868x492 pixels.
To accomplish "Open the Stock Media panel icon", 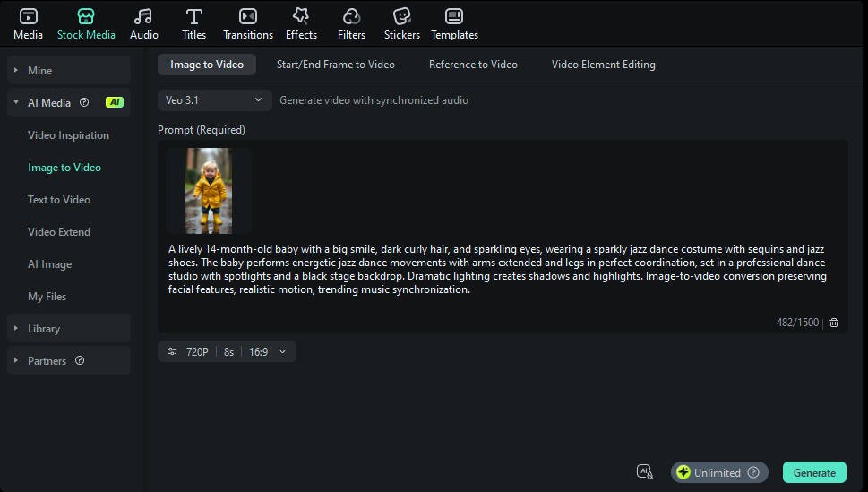I will (x=86, y=17).
